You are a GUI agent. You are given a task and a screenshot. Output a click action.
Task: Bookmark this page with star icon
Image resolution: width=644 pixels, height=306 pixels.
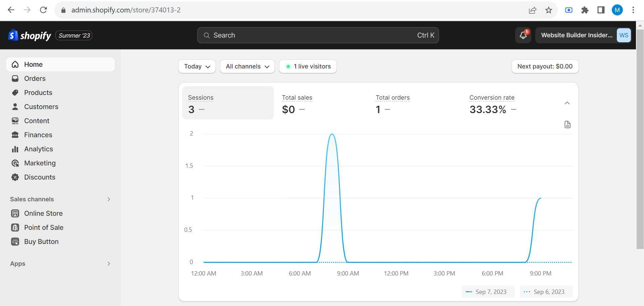548,10
